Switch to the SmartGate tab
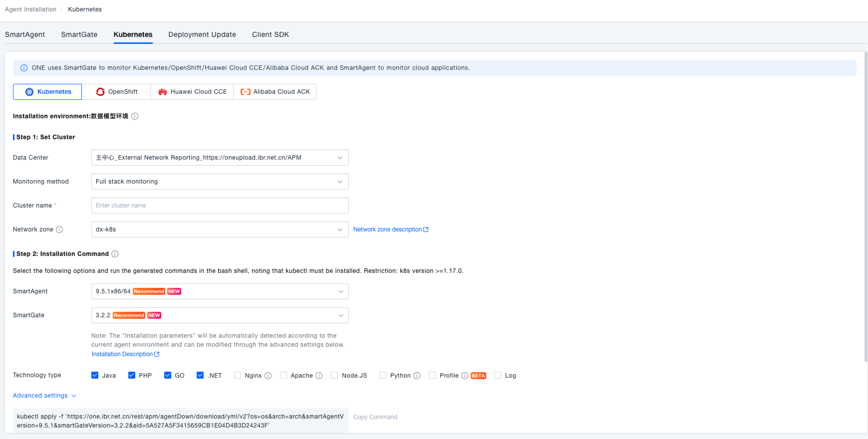The image size is (868, 439). [79, 34]
